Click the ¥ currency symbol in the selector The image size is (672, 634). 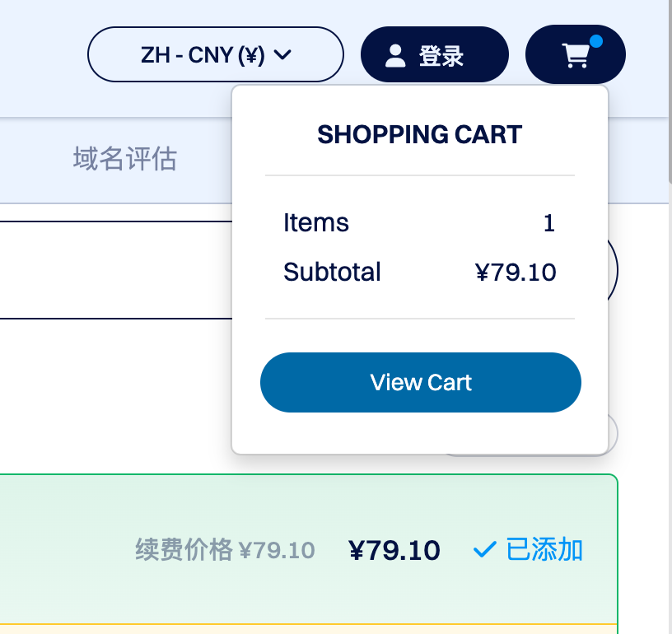click(x=254, y=54)
